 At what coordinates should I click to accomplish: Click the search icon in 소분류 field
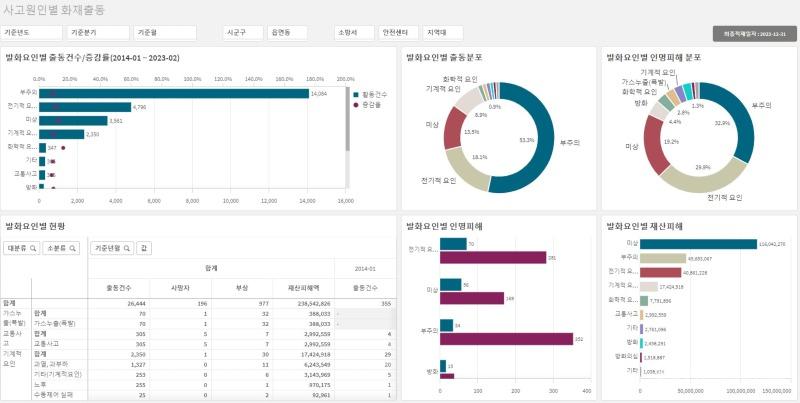tap(72, 248)
